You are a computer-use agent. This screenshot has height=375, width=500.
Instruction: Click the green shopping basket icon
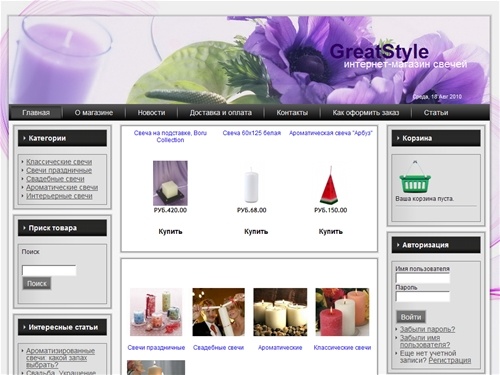tap(415, 177)
